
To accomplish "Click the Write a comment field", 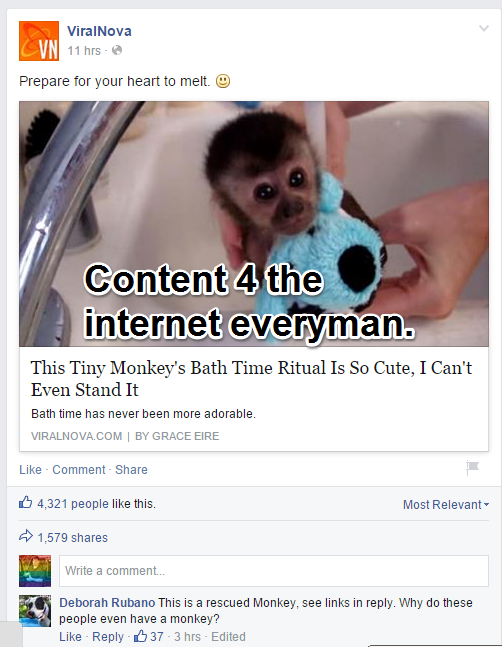I will 274,571.
